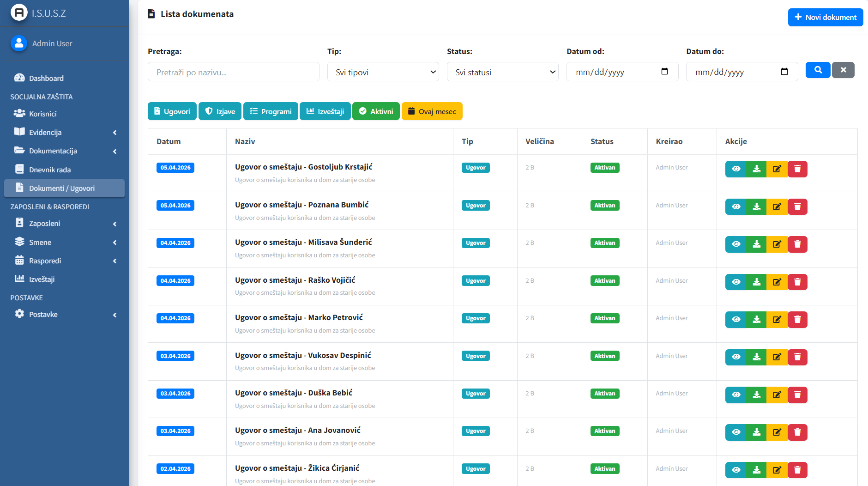Edit the Marko Petrović contract
868x486 pixels.
[777, 320]
